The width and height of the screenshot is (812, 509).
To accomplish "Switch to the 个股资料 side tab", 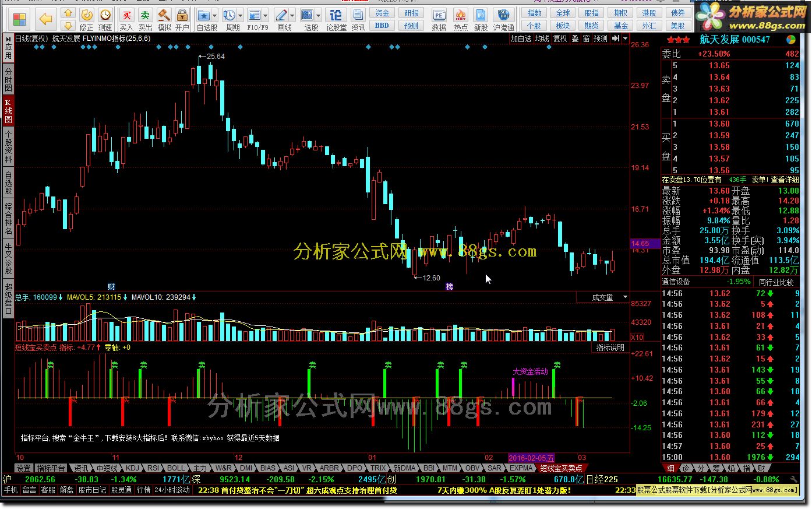I will click(8, 146).
